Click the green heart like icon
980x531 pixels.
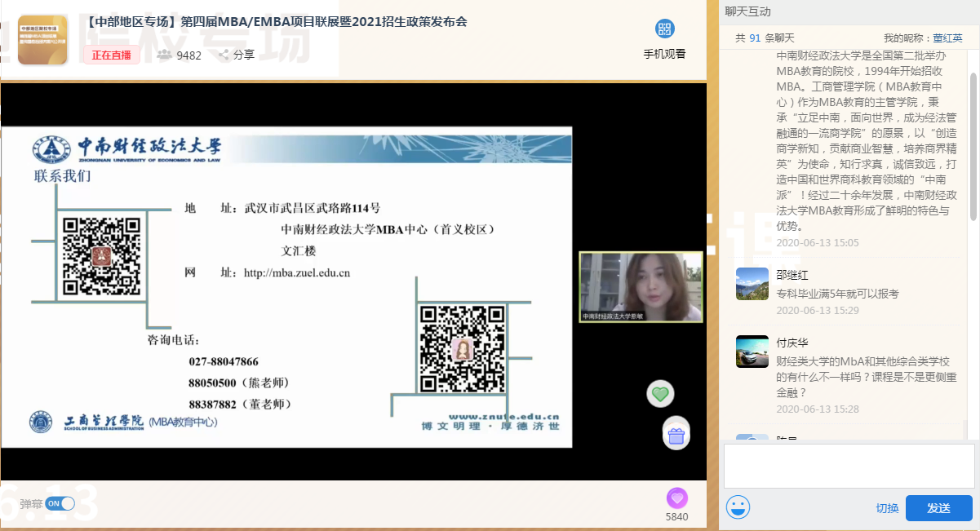pos(660,394)
